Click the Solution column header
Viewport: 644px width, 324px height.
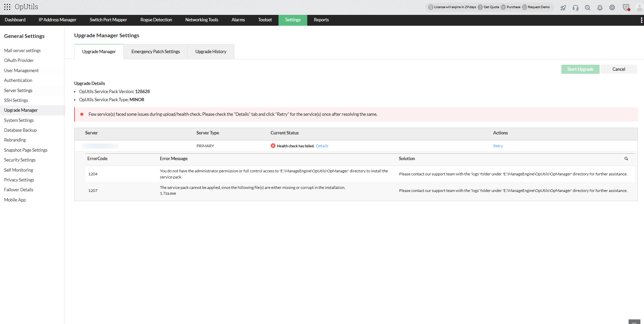tap(407, 158)
